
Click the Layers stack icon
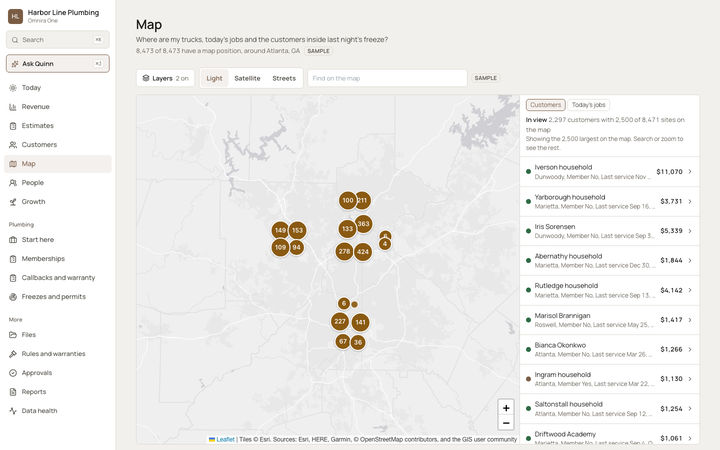[x=146, y=78]
